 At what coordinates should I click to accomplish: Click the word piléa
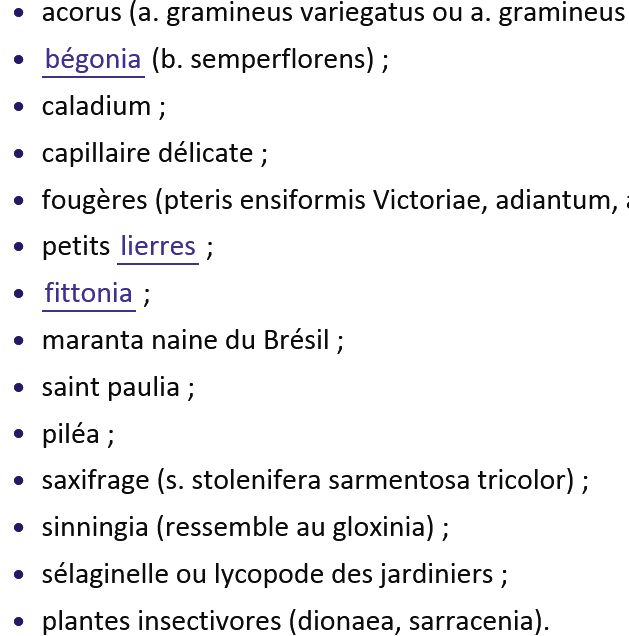[71, 434]
